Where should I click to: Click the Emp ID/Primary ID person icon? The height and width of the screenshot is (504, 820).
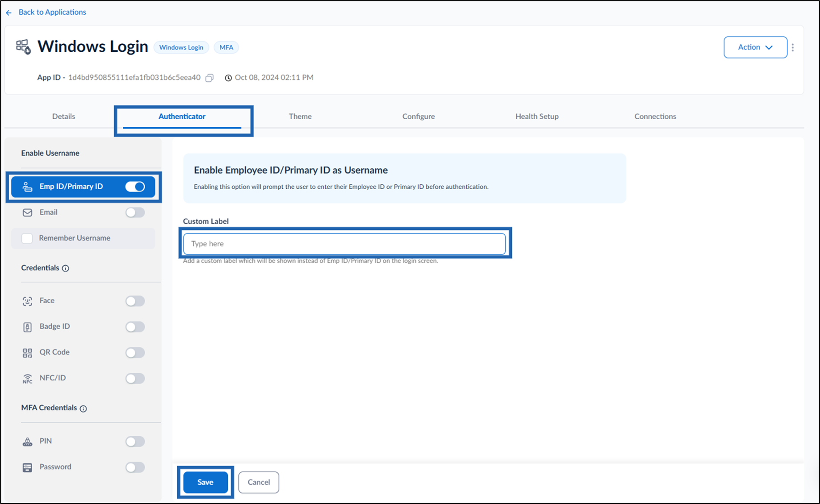27,187
